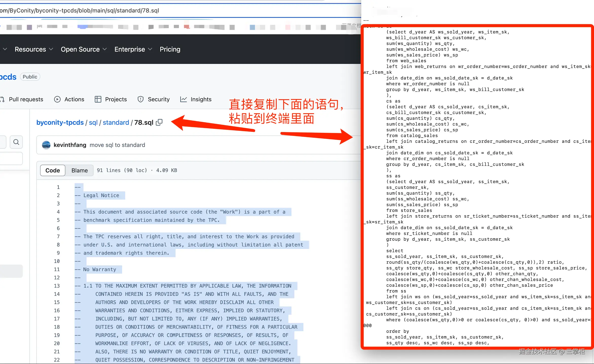The image size is (594, 364).
Task: Open the byconity-tpcds breadcrumb link
Action: 60,122
